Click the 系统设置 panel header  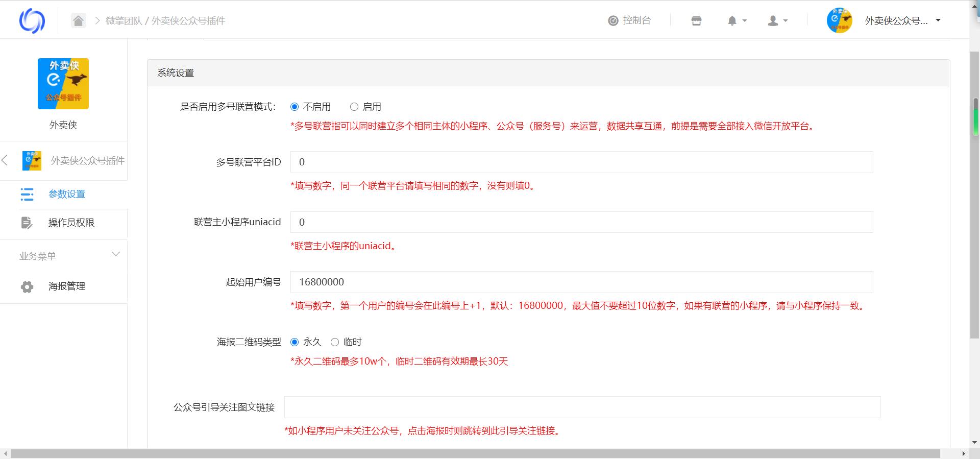(x=549, y=73)
